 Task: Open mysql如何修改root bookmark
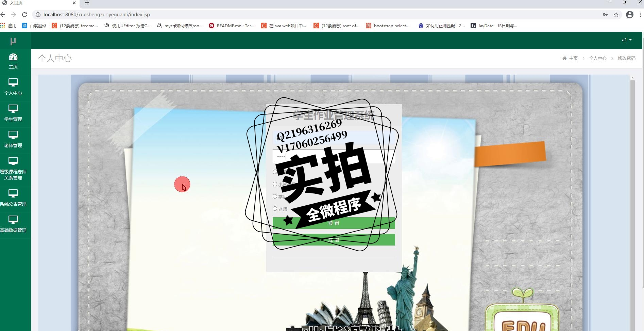(180, 26)
